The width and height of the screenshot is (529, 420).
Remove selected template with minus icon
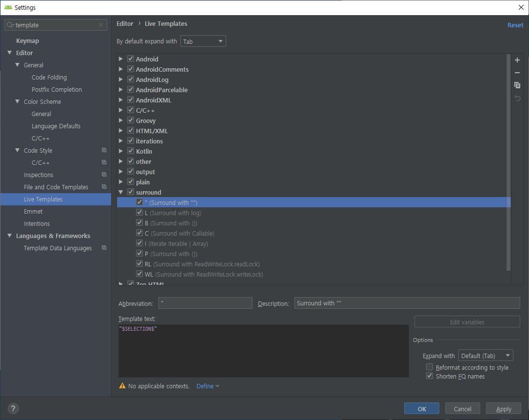[x=517, y=73]
